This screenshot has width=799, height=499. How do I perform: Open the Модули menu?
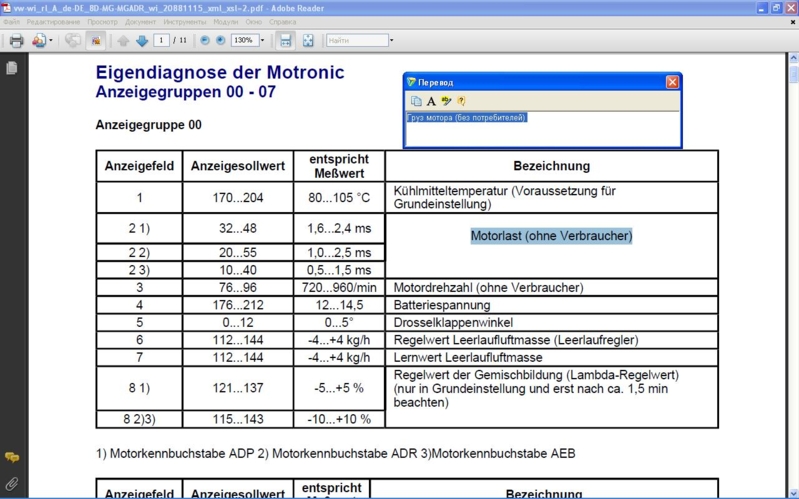click(226, 22)
